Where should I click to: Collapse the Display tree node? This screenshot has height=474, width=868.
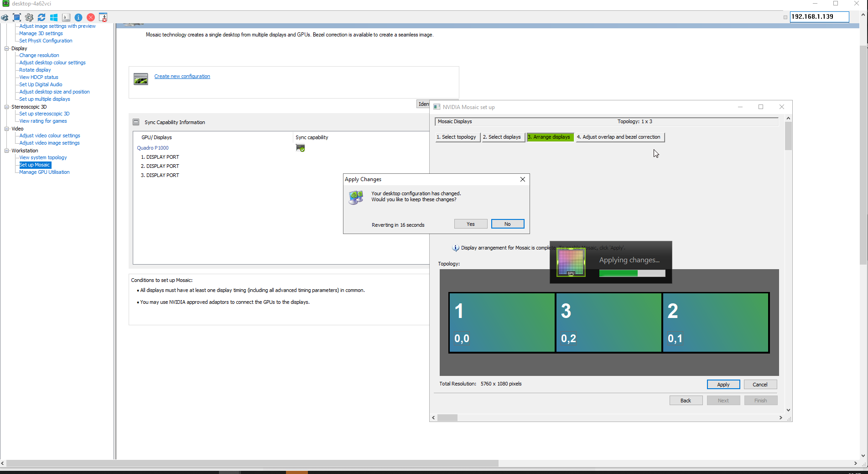click(x=7, y=48)
